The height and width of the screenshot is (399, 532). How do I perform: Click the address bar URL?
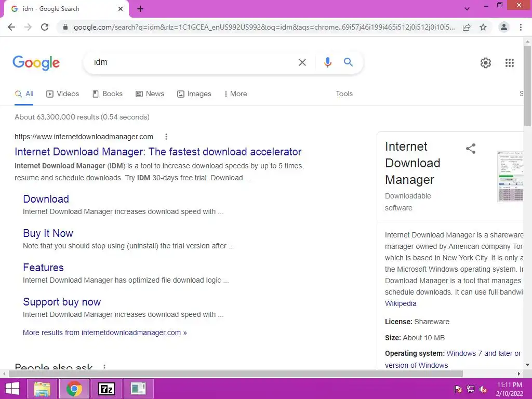264,27
